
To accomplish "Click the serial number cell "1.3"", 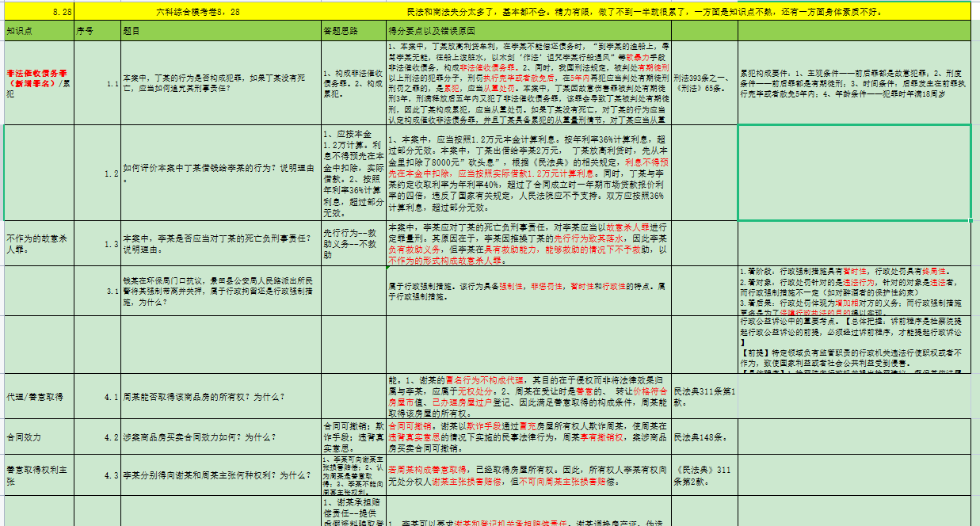I will tap(97, 243).
